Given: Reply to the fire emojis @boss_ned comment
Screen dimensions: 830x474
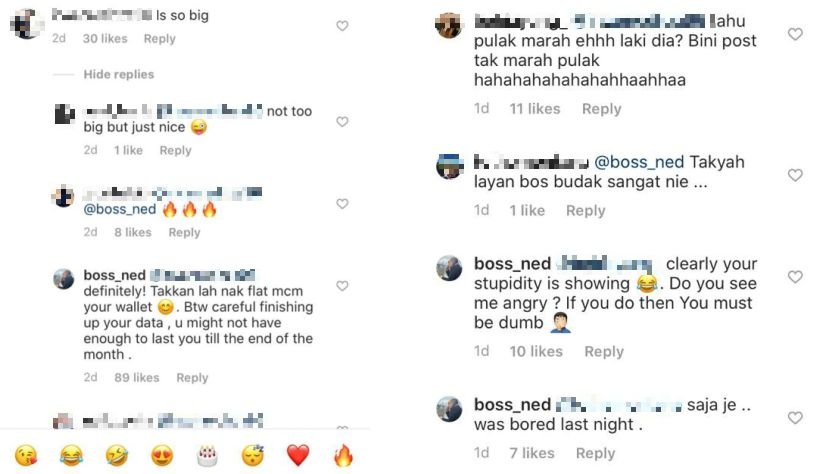Looking at the screenshot, I should [x=184, y=232].
